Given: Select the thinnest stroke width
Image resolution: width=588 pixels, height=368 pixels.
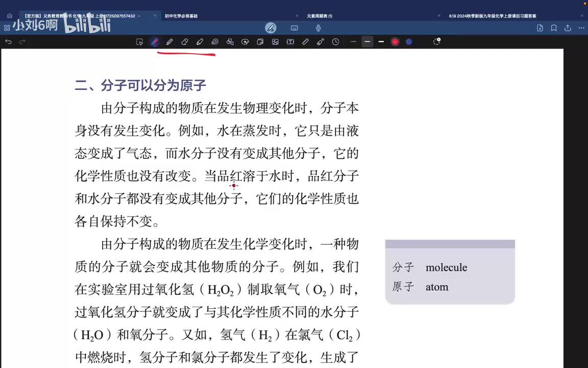Looking at the screenshot, I should (x=353, y=42).
